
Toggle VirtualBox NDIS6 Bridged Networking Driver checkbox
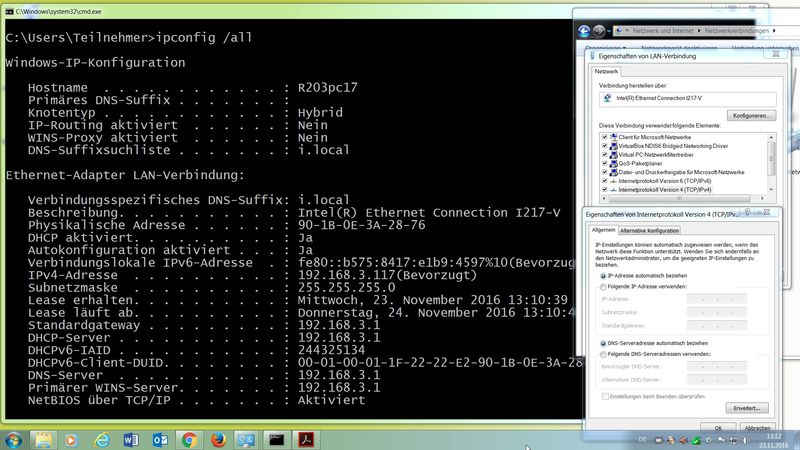[x=605, y=146]
